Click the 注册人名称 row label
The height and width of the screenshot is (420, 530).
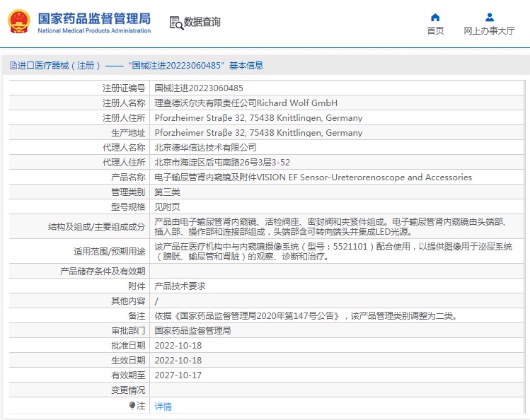click(124, 103)
